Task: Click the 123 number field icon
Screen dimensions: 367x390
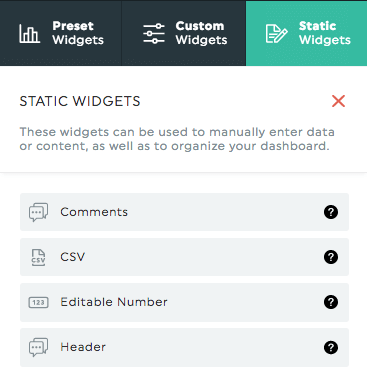Action: (38, 302)
